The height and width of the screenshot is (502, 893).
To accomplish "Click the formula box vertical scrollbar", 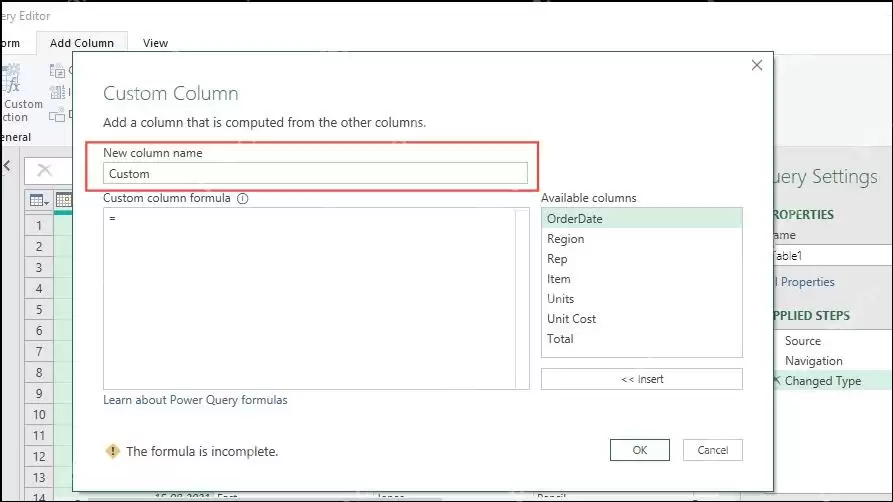I will coord(522,298).
